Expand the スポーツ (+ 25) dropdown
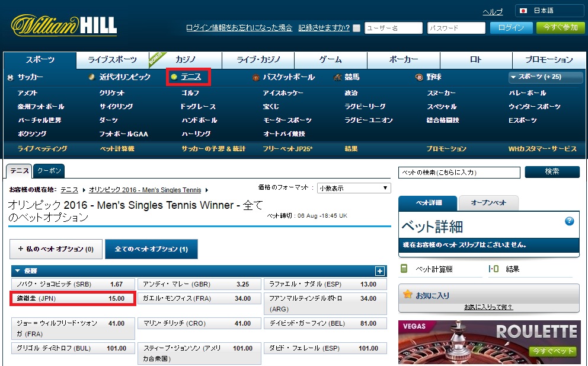Viewport: 588px width, 366px height. tap(546, 77)
